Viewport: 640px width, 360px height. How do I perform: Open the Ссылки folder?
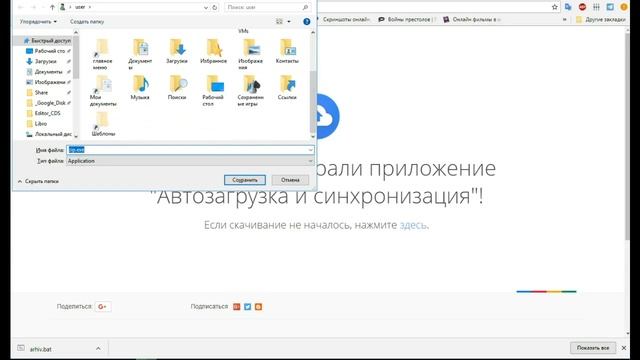point(287,88)
